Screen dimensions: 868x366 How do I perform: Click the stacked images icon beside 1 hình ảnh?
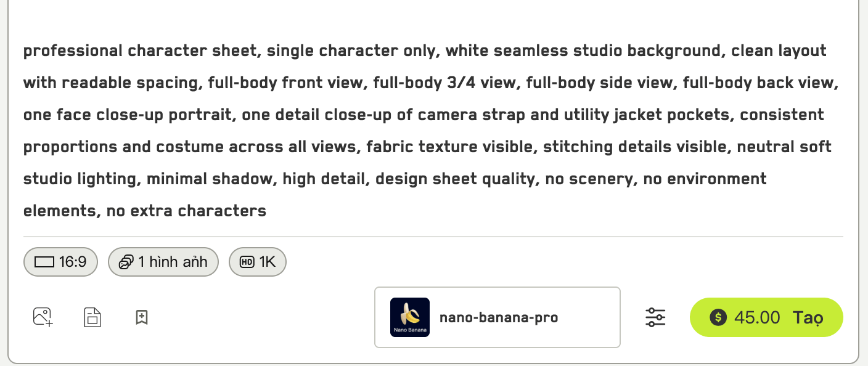click(126, 262)
